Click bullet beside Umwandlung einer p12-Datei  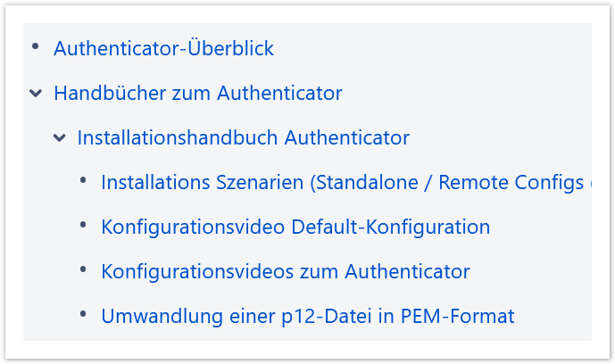click(83, 314)
